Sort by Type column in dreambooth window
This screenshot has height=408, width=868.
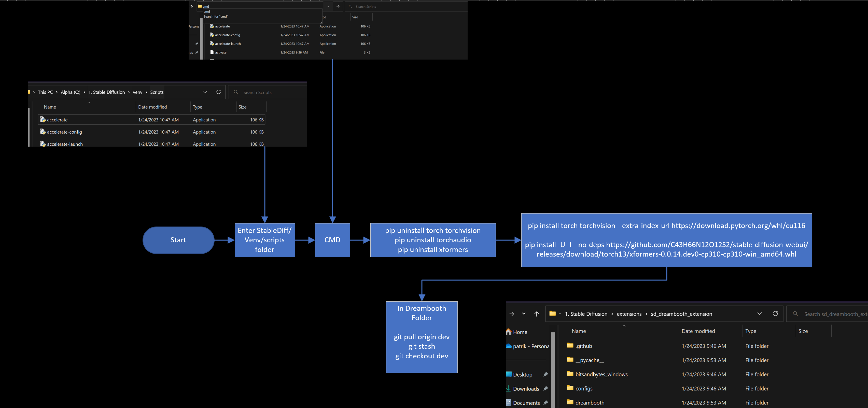[x=751, y=331]
